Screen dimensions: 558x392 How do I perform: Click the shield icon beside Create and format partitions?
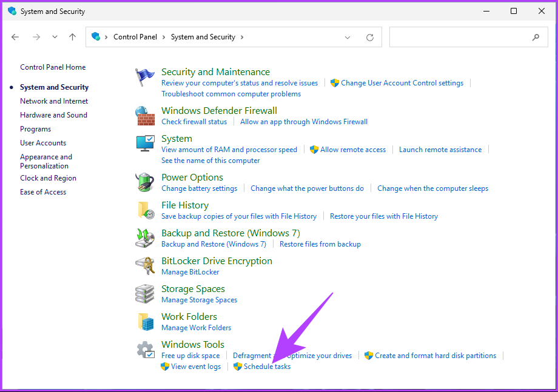369,356
